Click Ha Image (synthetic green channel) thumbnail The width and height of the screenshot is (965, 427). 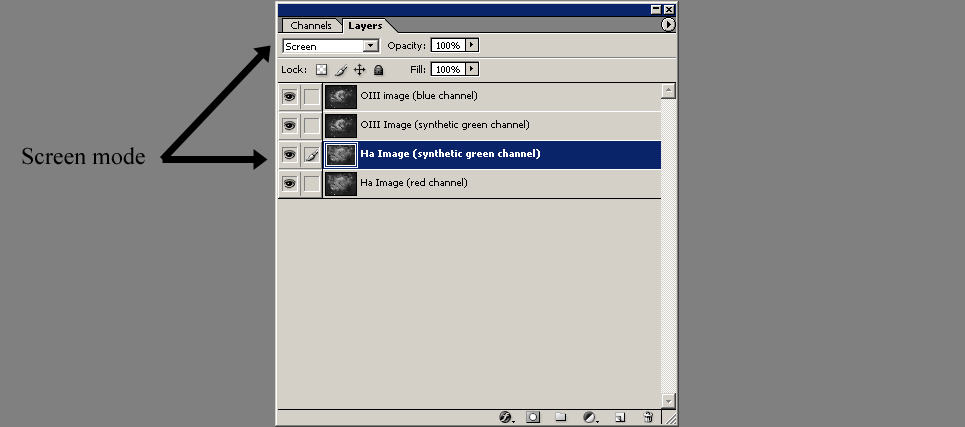pos(341,155)
